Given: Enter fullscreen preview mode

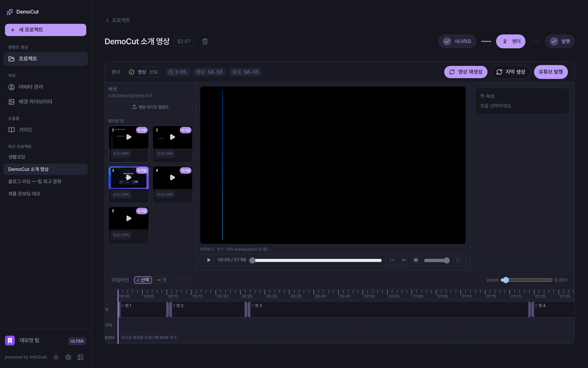Looking at the screenshot, I should coord(458,260).
